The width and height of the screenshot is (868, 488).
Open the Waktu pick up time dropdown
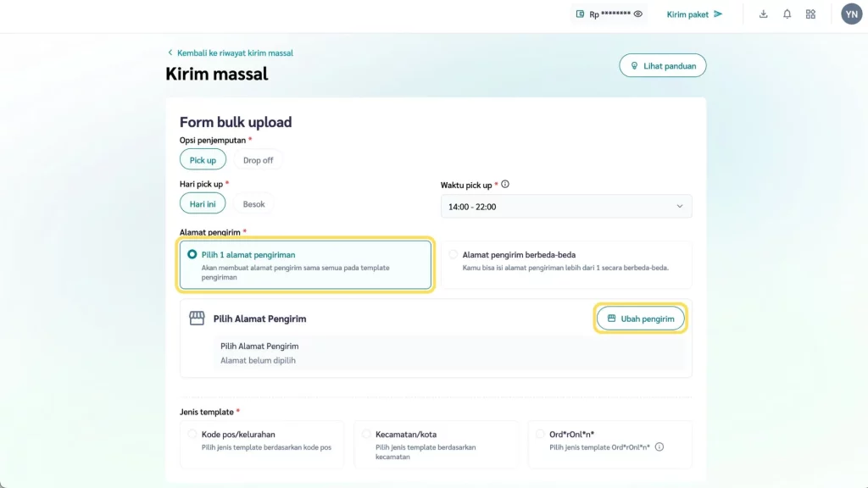[x=566, y=207]
